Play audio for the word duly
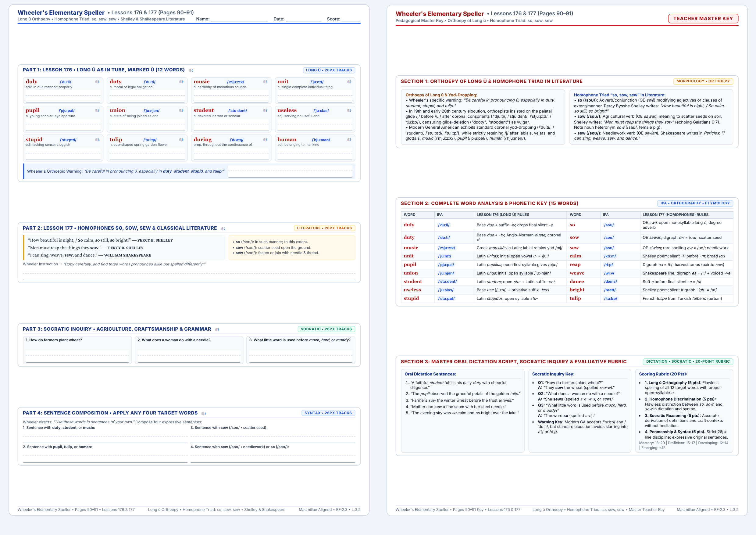The height and width of the screenshot is (535, 756). coord(97,82)
